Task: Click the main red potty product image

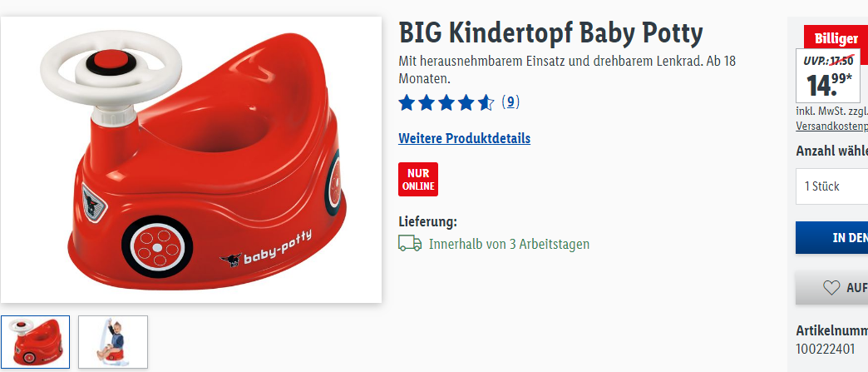Action: [191, 160]
